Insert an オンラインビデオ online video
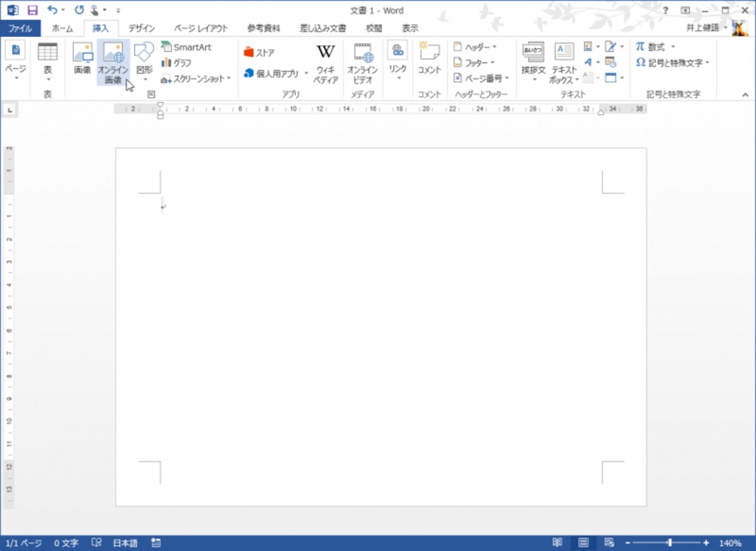This screenshot has width=756, height=551. point(363,63)
